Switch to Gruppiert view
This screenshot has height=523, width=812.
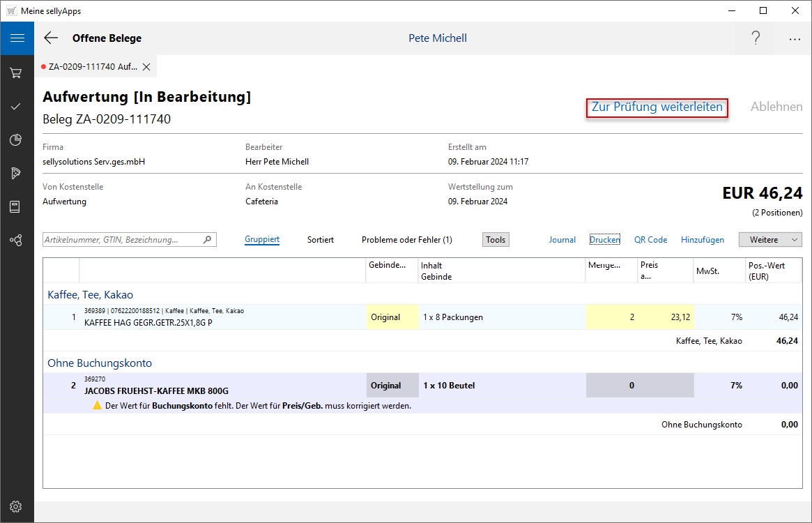point(262,240)
